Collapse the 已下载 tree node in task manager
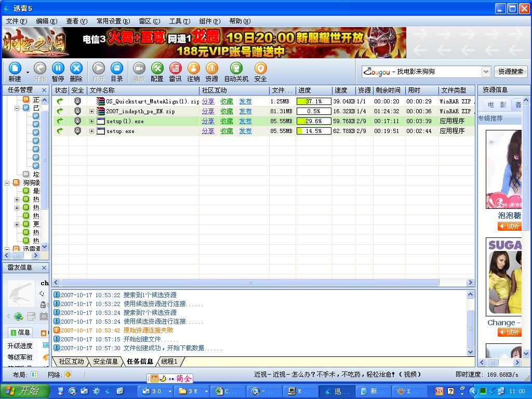Screen dimensions: 532x399 [x=17, y=108]
